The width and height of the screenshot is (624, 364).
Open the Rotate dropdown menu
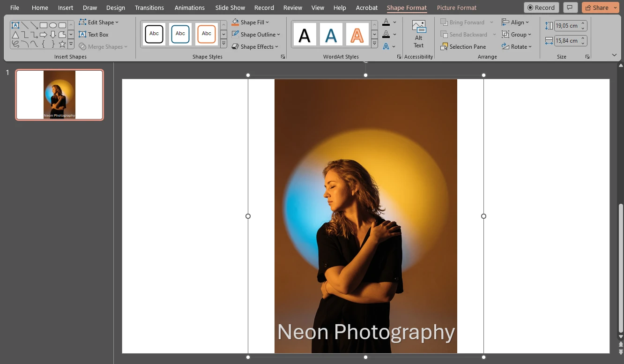[x=517, y=46]
